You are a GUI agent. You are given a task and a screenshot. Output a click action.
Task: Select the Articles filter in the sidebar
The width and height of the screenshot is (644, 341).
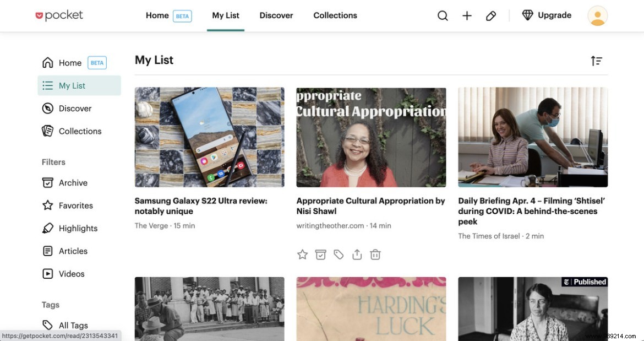click(x=73, y=251)
